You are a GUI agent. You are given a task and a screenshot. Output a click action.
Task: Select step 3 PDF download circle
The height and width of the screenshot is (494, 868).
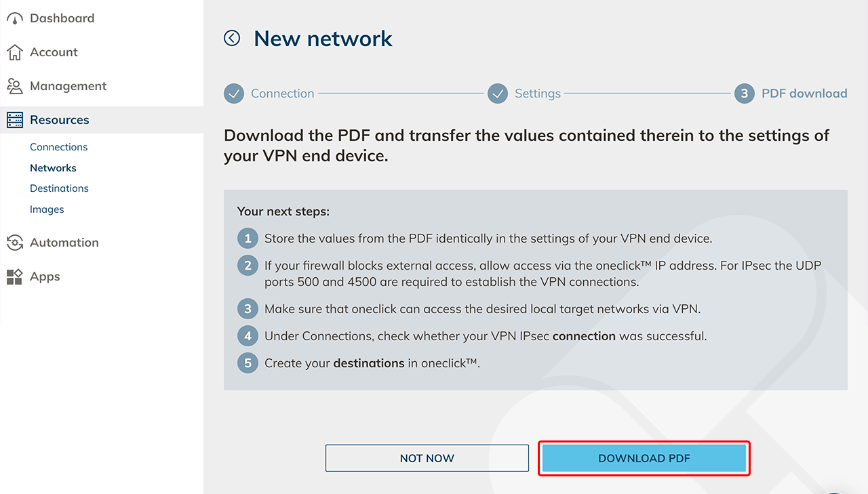744,94
